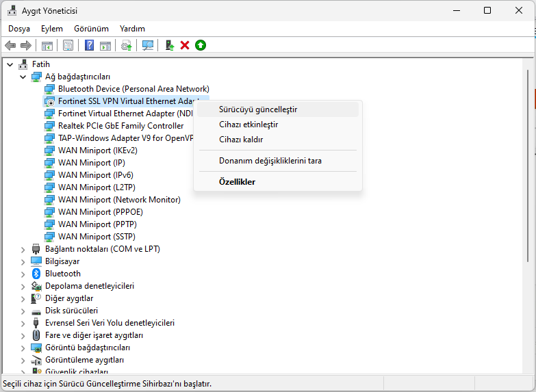Click the blue Help question mark toolbar icon
The image size is (536, 392).
[89, 45]
